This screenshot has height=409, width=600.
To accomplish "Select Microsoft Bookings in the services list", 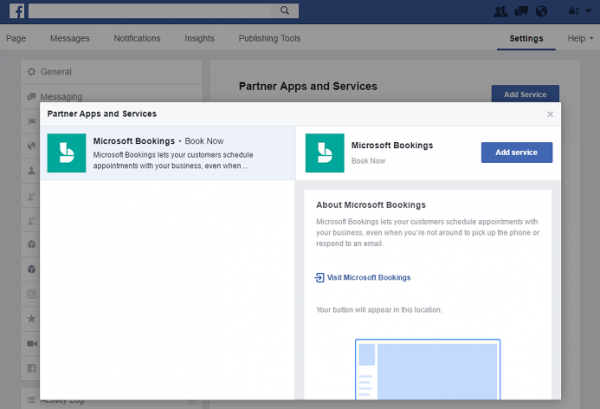I will (167, 153).
